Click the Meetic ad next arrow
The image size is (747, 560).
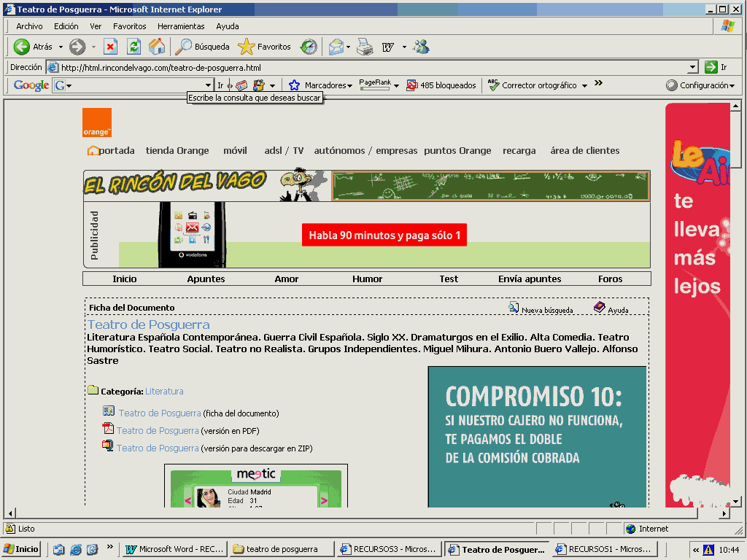click(x=325, y=500)
